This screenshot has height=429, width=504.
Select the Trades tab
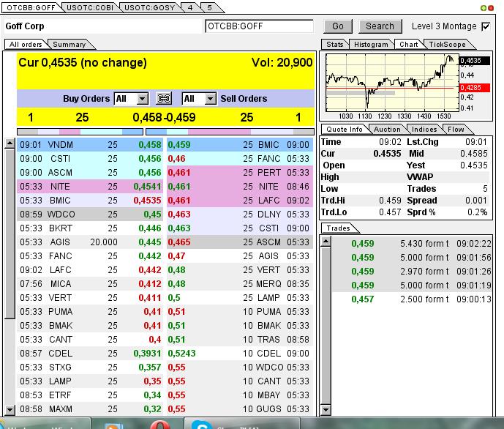(x=338, y=228)
